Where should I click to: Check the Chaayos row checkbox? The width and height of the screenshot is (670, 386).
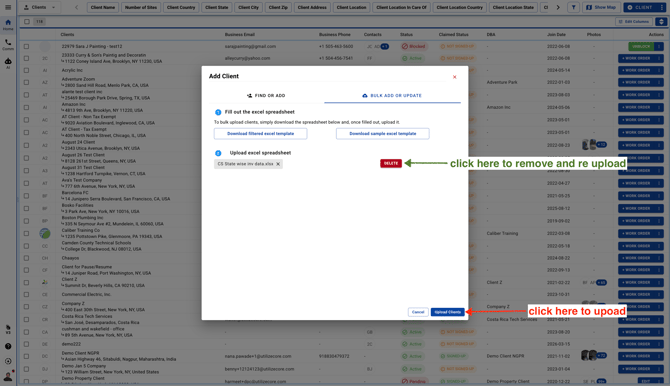(x=26, y=258)
